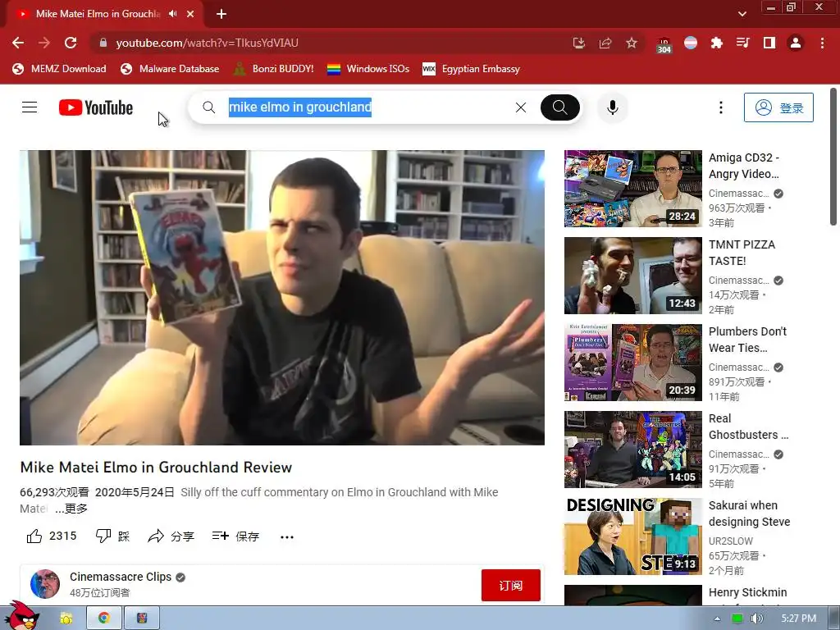Open the Real Ghostbusters video title
This screenshot has height=630, width=840.
coord(748,427)
